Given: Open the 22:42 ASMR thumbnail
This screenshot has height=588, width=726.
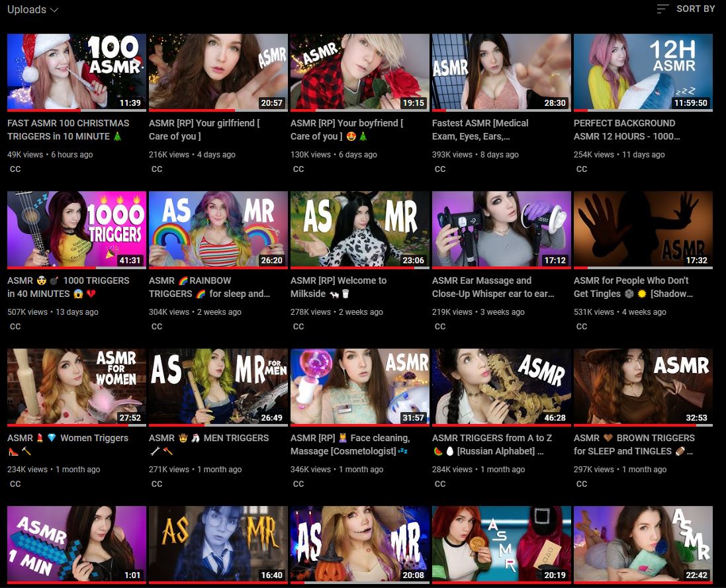Looking at the screenshot, I should click(x=643, y=544).
